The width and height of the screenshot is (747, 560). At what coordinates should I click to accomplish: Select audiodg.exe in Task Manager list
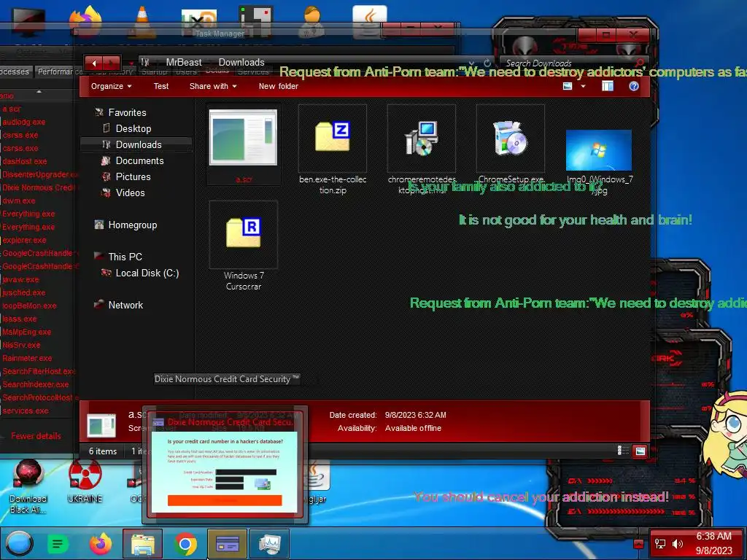click(24, 122)
